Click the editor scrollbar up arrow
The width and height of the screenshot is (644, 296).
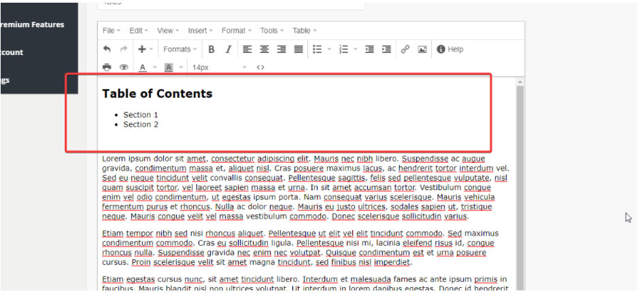(520, 81)
